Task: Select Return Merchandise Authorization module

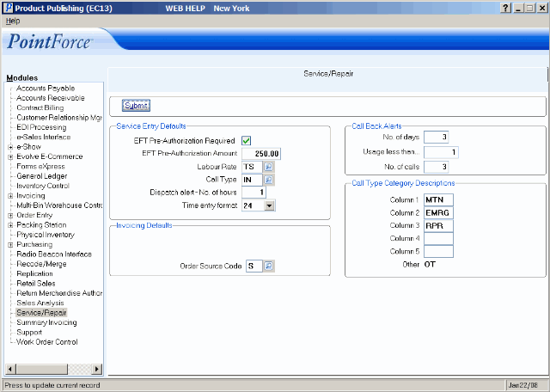Action: coord(59,293)
